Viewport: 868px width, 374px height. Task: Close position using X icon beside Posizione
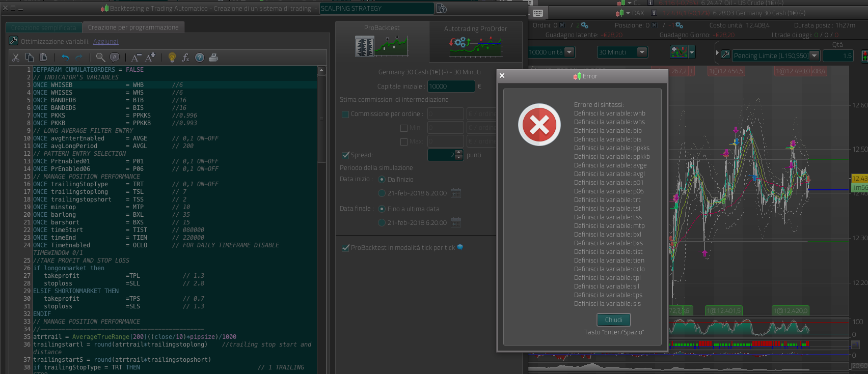point(655,25)
